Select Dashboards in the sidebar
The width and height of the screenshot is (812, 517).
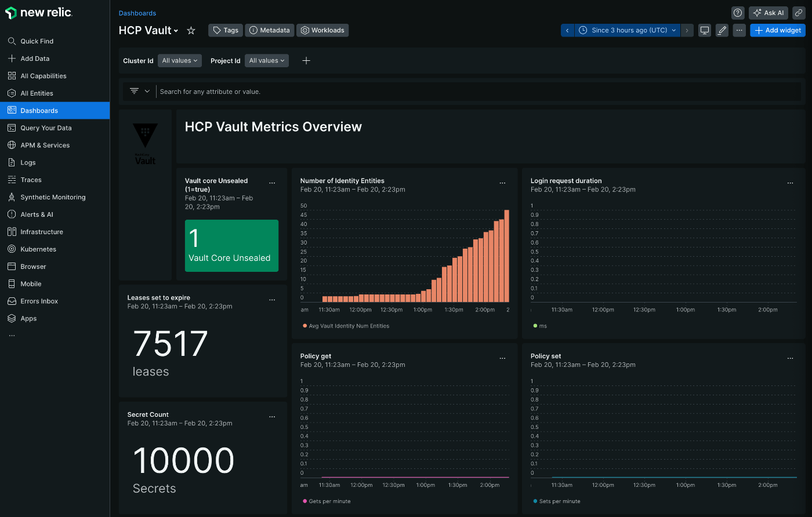(x=55, y=111)
